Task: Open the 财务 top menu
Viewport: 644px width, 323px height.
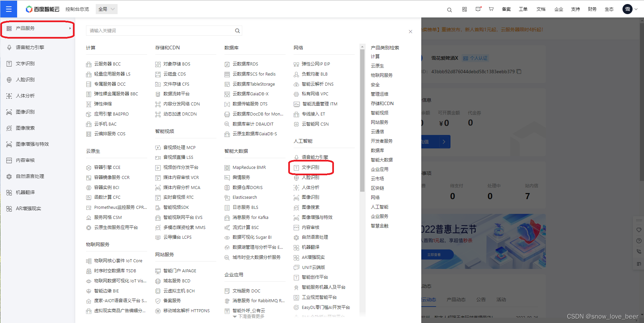Action: 592,9
